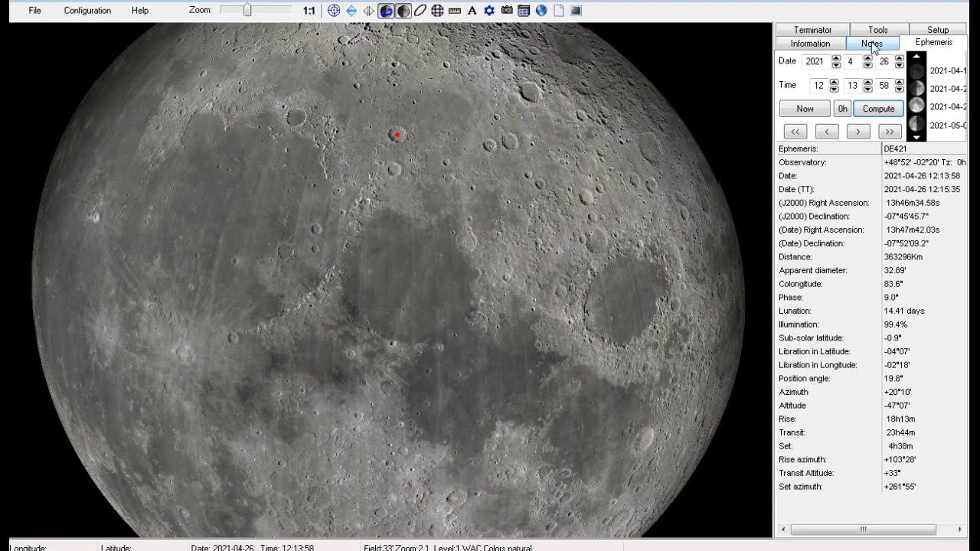The image size is (980, 551).
Task: Click the hour field showing 12
Action: (x=818, y=86)
